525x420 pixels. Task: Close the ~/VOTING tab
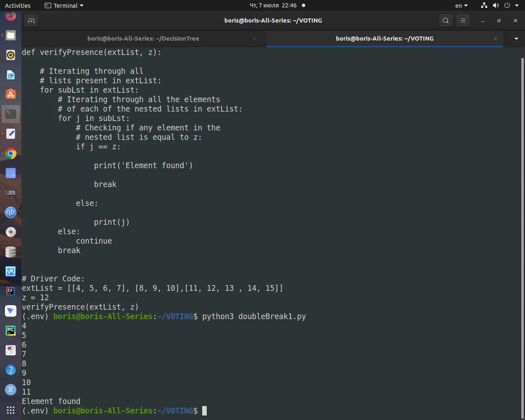pos(495,39)
